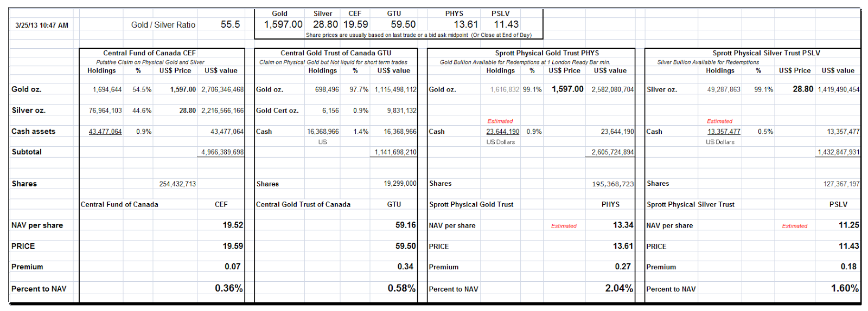Select the ratio value 55.5
Screen dimensions: 868x311
pos(231,24)
